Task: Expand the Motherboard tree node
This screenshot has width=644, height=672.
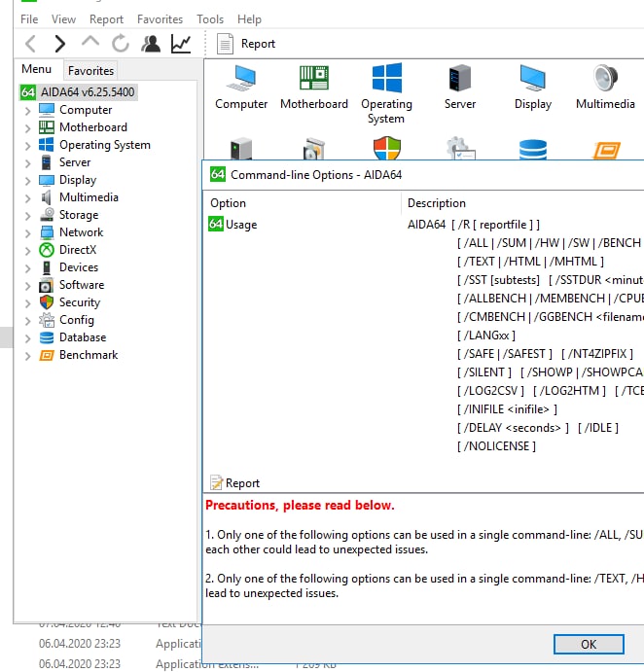Action: 28,128
